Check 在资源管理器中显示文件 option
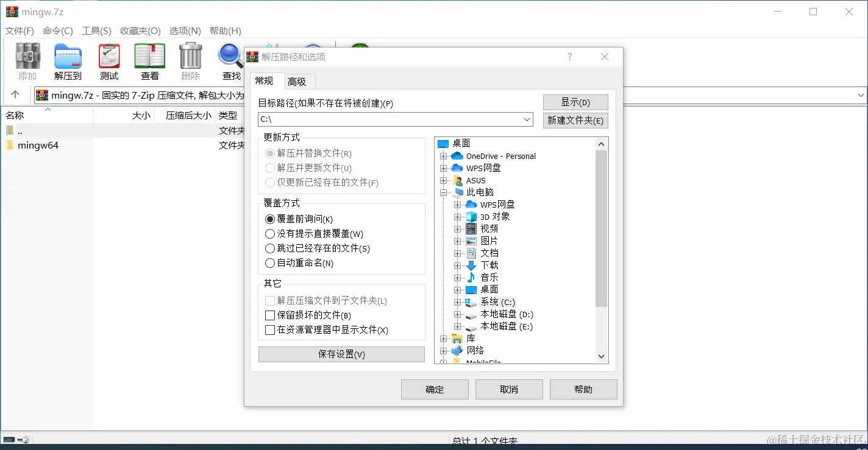Screen dimensions: 868x450 point(270,329)
